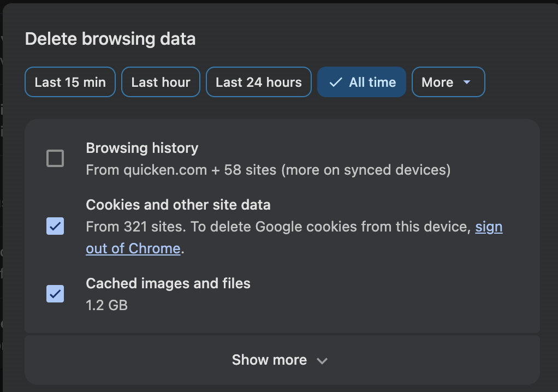Click the quicken.com + 58 sites description
The width and height of the screenshot is (558, 392).
coord(268,170)
